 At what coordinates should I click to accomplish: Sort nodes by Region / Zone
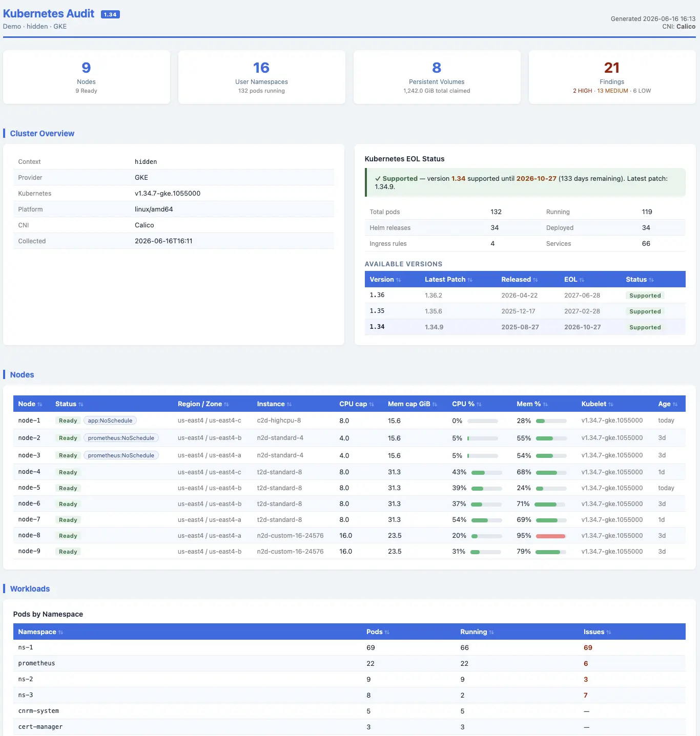203,404
